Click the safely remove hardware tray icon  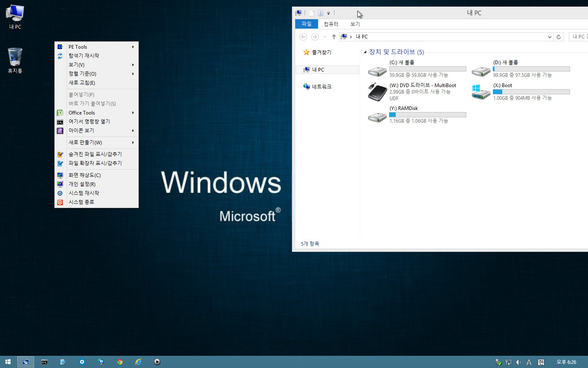tap(498, 362)
